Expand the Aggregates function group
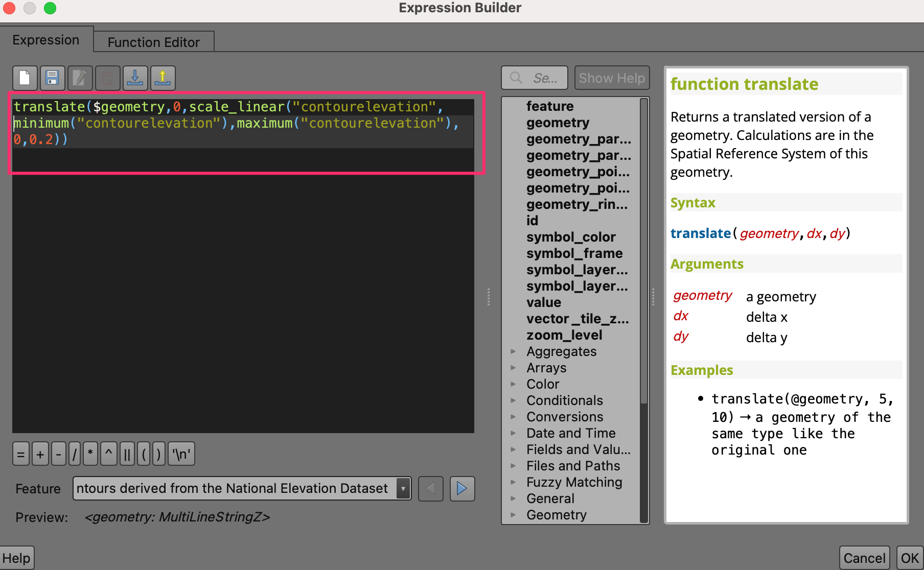The image size is (924, 570). [513, 351]
